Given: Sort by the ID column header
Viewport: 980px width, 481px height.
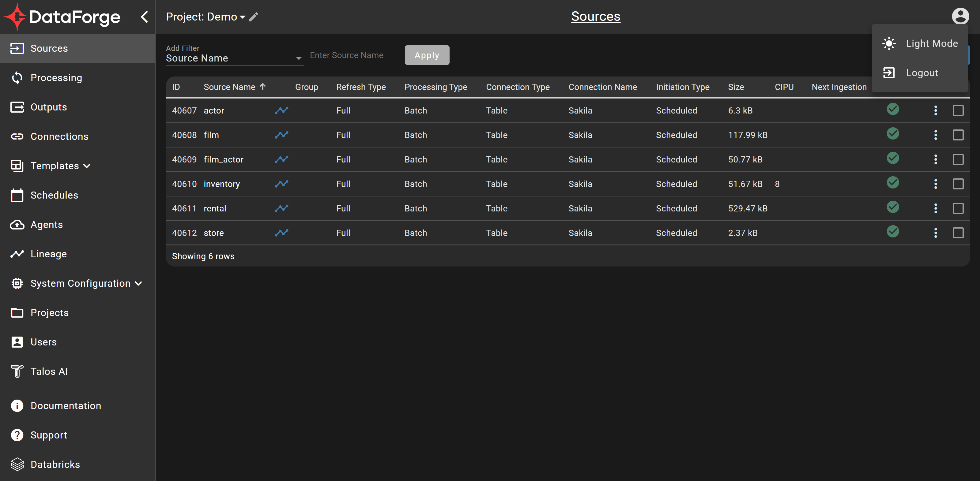Looking at the screenshot, I should tap(176, 87).
